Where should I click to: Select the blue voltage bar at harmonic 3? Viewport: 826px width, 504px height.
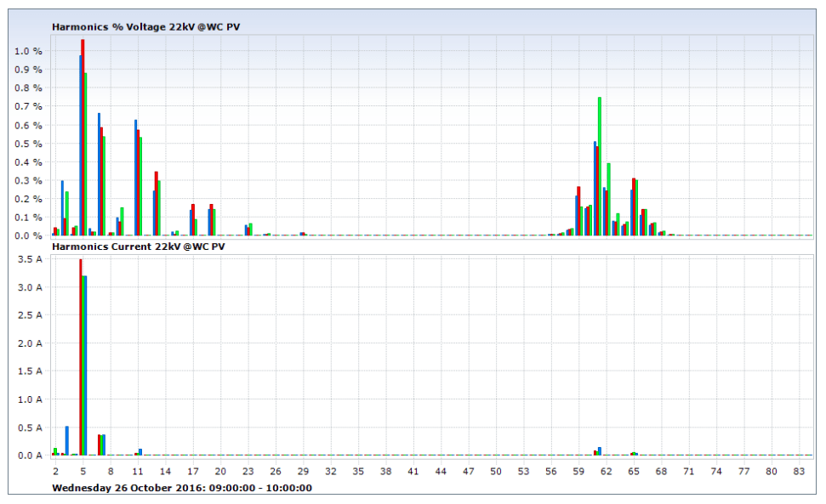(x=62, y=208)
